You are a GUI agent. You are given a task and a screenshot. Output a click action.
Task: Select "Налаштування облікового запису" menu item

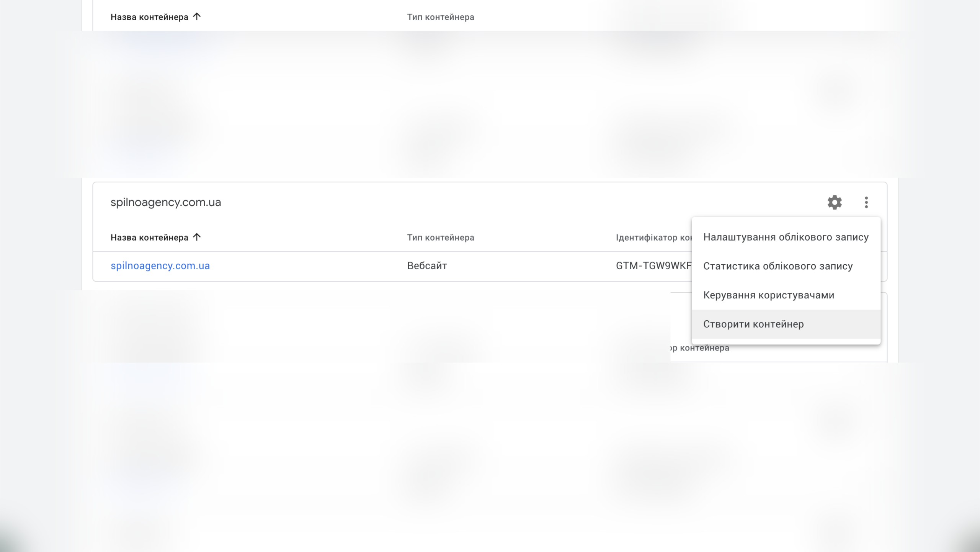coord(786,237)
